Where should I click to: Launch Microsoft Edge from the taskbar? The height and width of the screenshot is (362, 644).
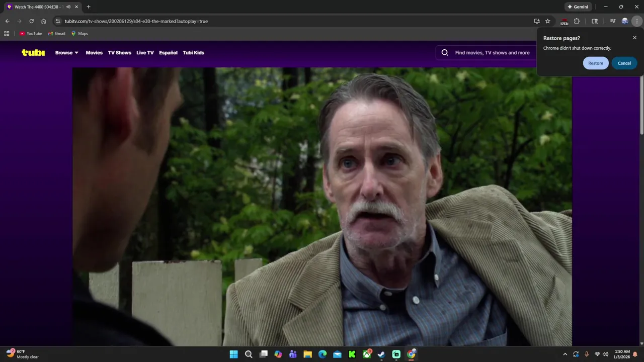click(x=323, y=354)
